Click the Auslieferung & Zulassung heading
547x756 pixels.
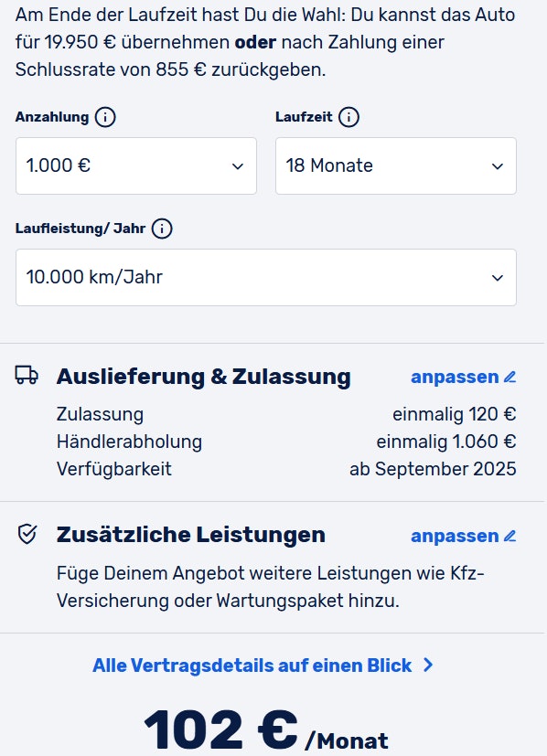tap(204, 376)
